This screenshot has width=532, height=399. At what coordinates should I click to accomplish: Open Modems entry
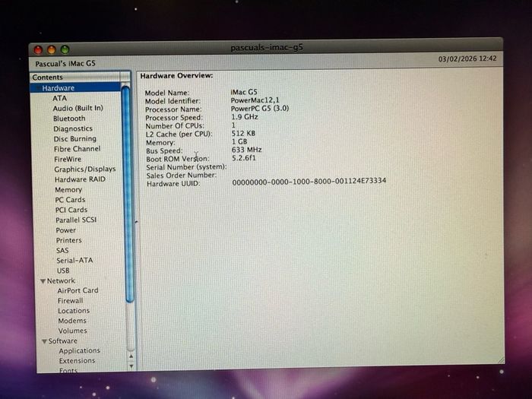coord(72,321)
